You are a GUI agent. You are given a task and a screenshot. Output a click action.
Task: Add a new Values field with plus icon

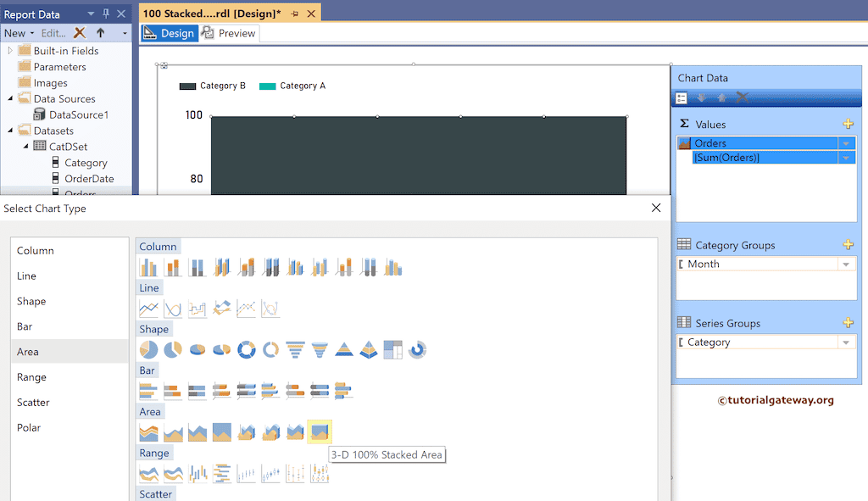848,124
